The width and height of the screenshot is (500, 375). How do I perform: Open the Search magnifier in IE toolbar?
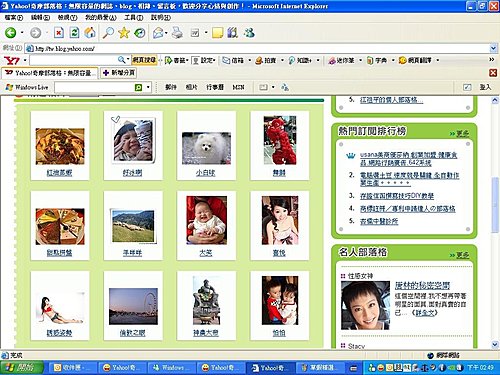pyautogui.click(x=108, y=33)
